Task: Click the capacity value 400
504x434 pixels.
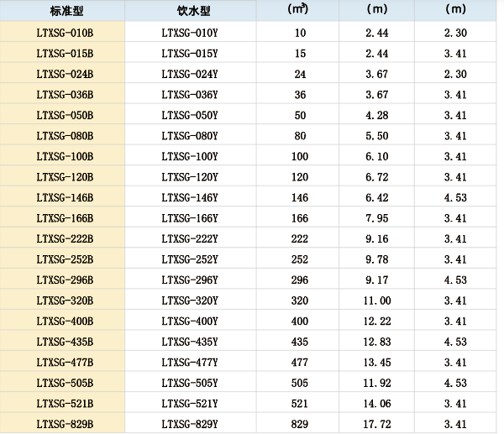Action: 300,321
